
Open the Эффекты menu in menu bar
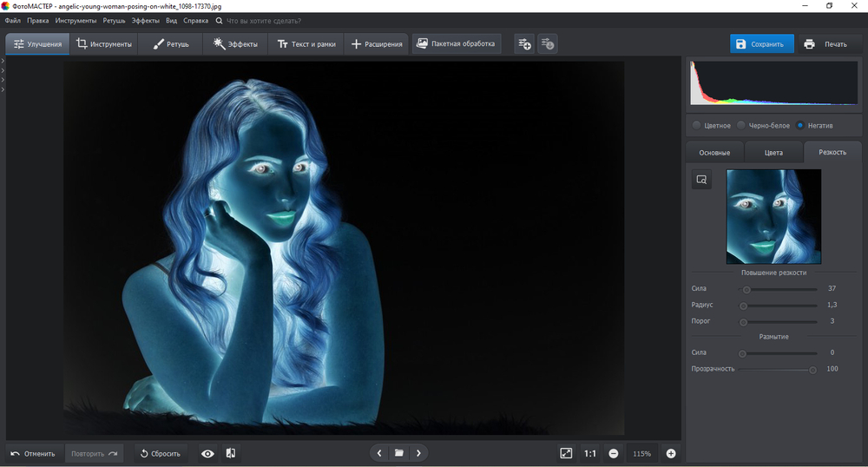(x=145, y=20)
